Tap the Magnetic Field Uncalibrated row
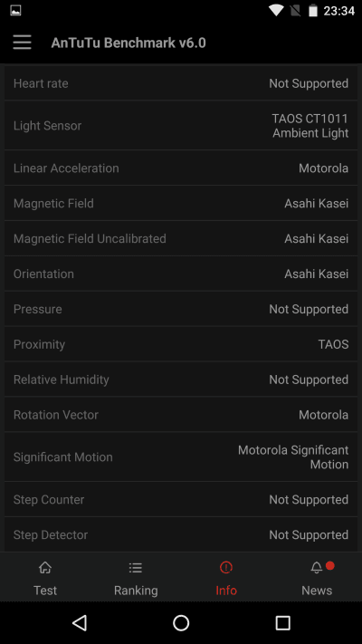 (181, 238)
